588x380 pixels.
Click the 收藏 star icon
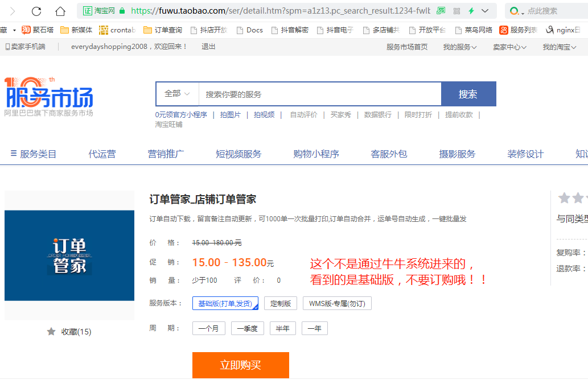pyautogui.click(x=51, y=331)
